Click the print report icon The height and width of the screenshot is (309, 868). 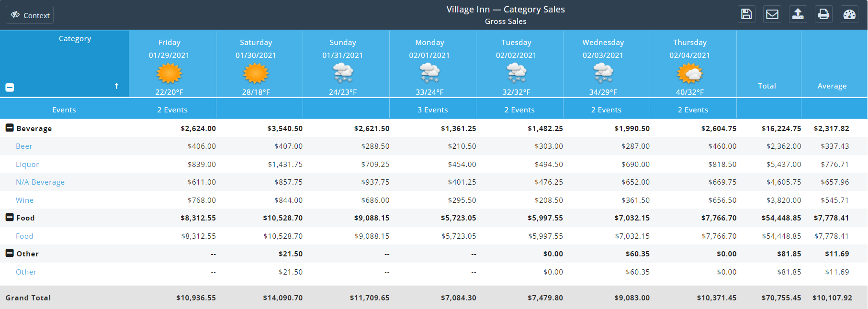point(823,14)
